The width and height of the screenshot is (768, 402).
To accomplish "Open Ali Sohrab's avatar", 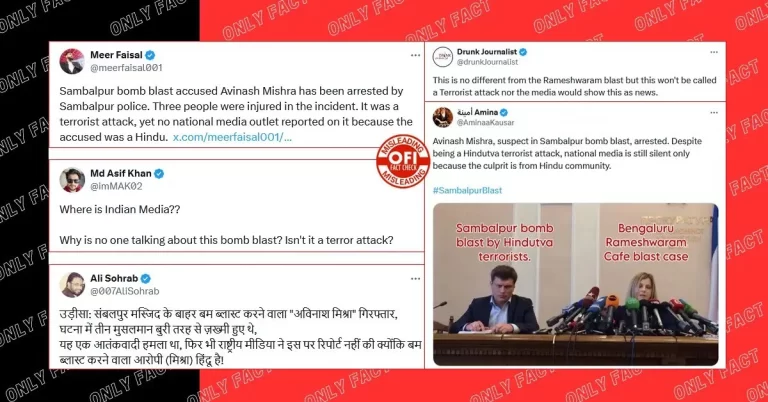I will click(72, 284).
